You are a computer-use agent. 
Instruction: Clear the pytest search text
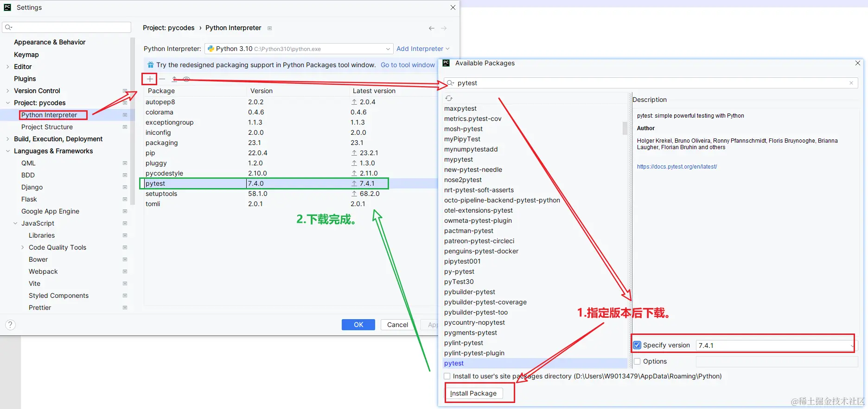click(x=851, y=83)
